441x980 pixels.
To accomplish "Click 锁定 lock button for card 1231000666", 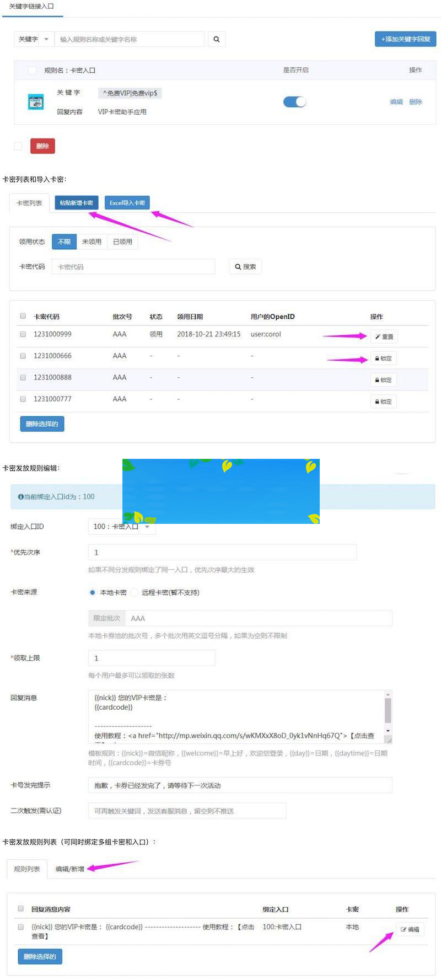I will (x=383, y=358).
